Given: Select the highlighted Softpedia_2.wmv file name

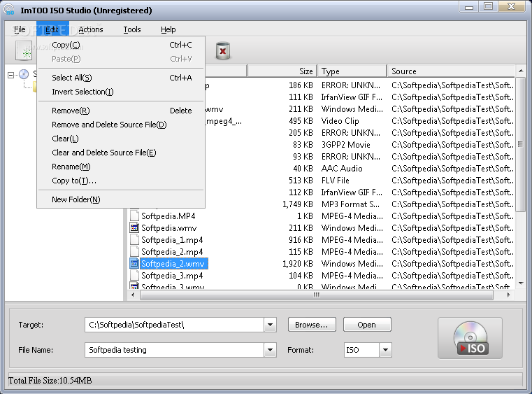Looking at the screenshot, I should (x=174, y=264).
